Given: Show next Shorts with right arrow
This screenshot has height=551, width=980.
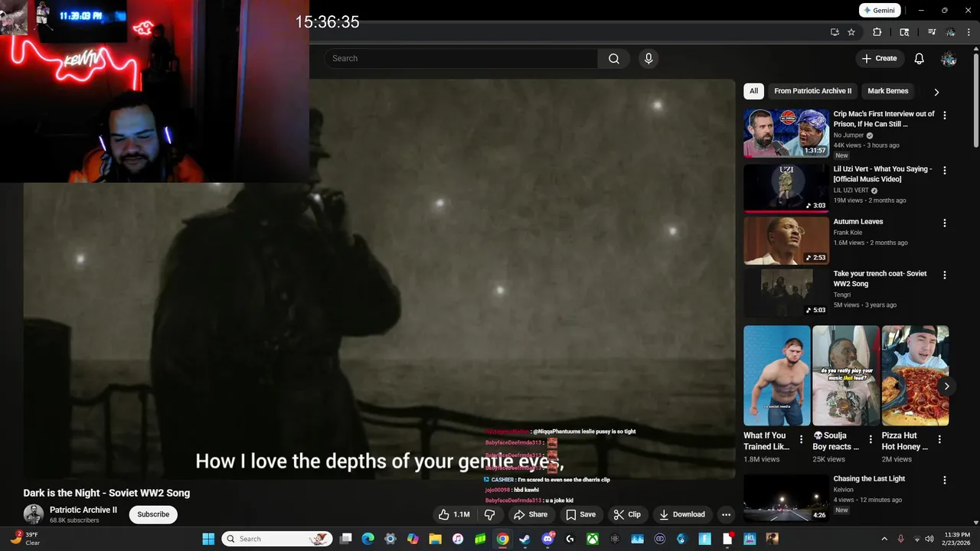Looking at the screenshot, I should pyautogui.click(x=946, y=386).
